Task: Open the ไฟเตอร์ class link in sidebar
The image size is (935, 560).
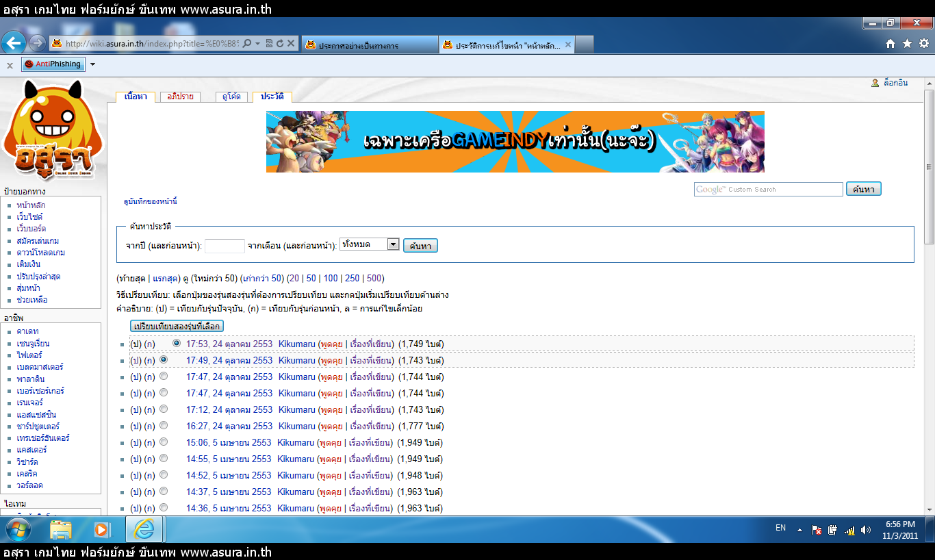Action: (29, 355)
